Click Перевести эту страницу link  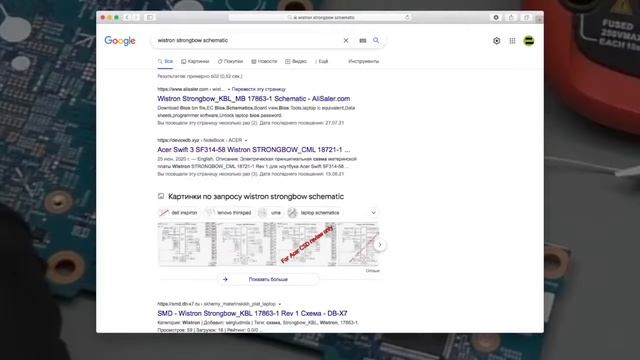click(x=259, y=89)
